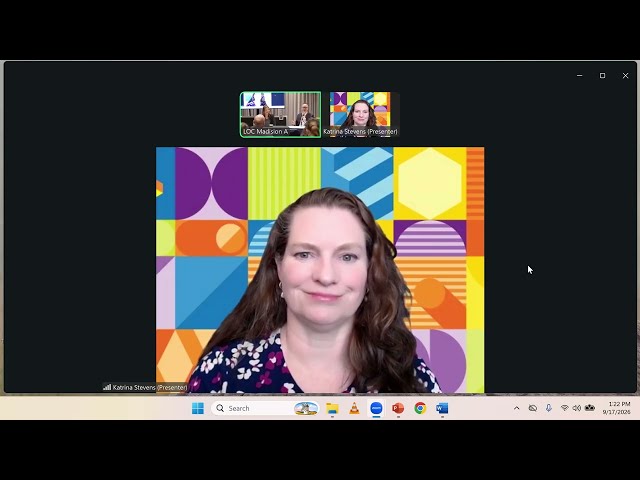Open the clock showing 1:22 PM

[617, 408]
